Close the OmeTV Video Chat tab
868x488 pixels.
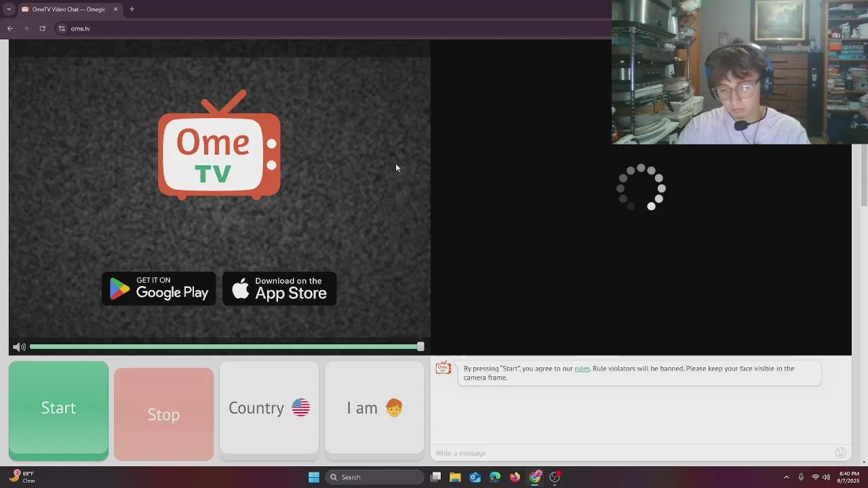click(x=115, y=9)
